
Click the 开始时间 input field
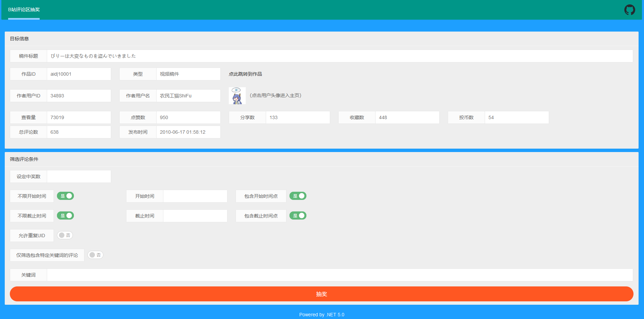pyautogui.click(x=195, y=196)
